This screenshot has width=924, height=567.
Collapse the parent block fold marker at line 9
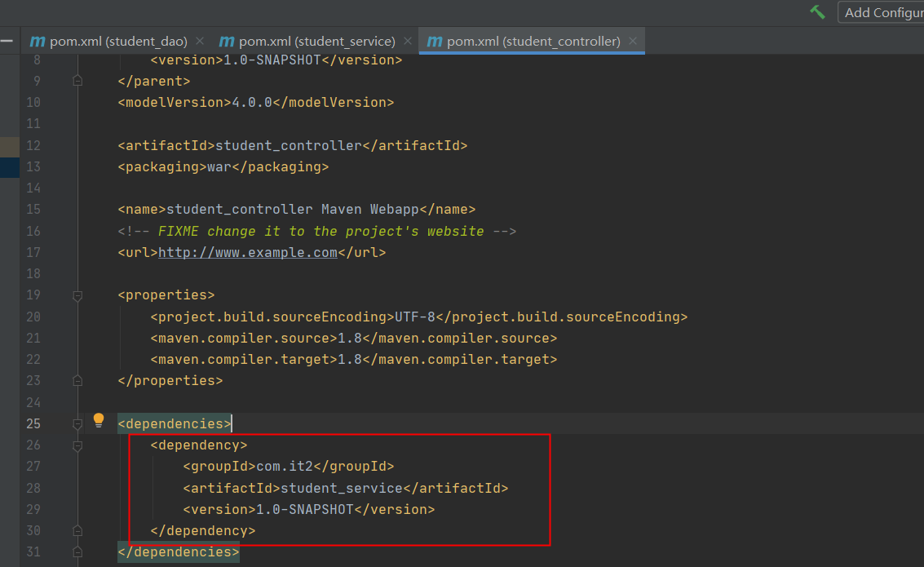click(x=77, y=81)
